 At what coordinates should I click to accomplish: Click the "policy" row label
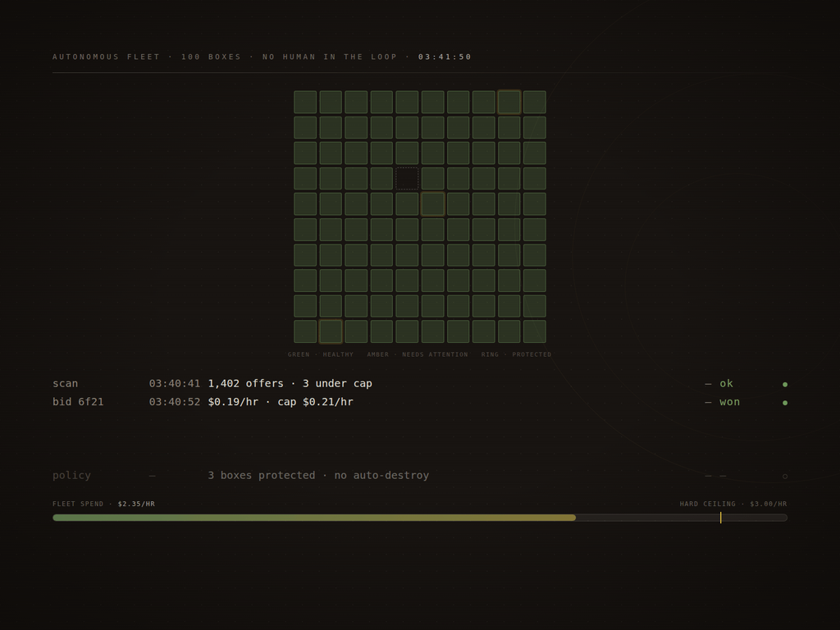coord(72,475)
